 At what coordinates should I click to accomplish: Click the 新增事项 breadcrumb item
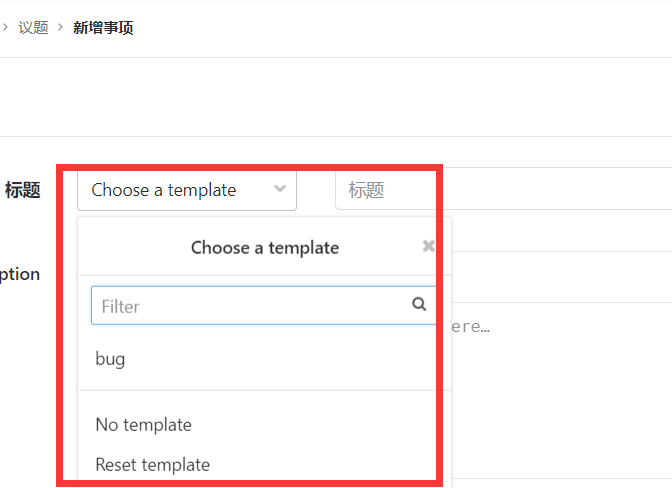(x=103, y=27)
